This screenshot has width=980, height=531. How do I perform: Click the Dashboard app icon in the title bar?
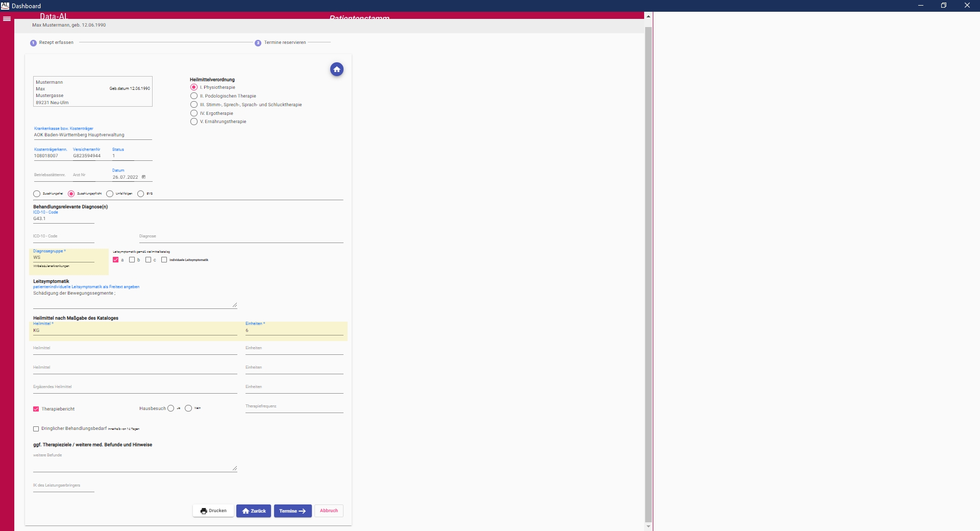[x=5, y=6]
